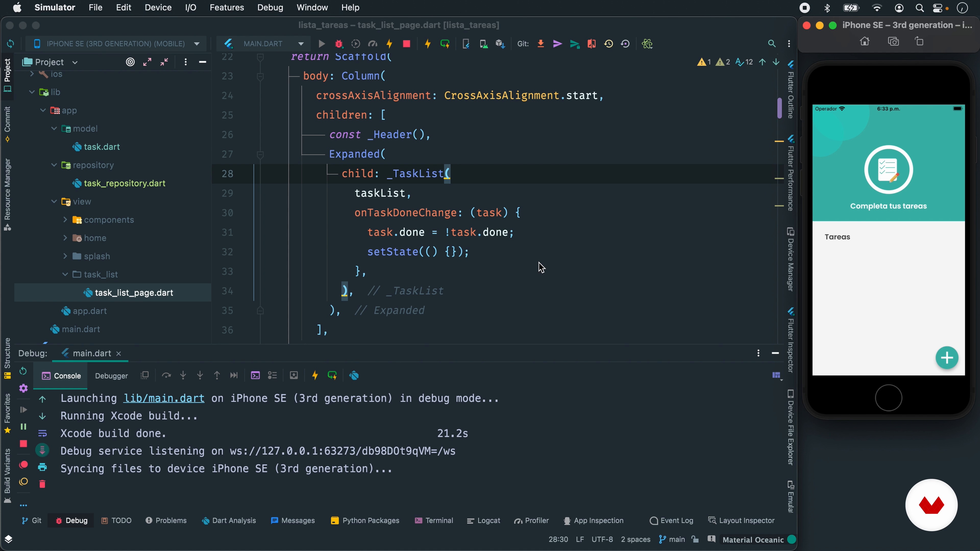
Task: Click the red Debug bug icon in toolbar
Action: point(339,44)
